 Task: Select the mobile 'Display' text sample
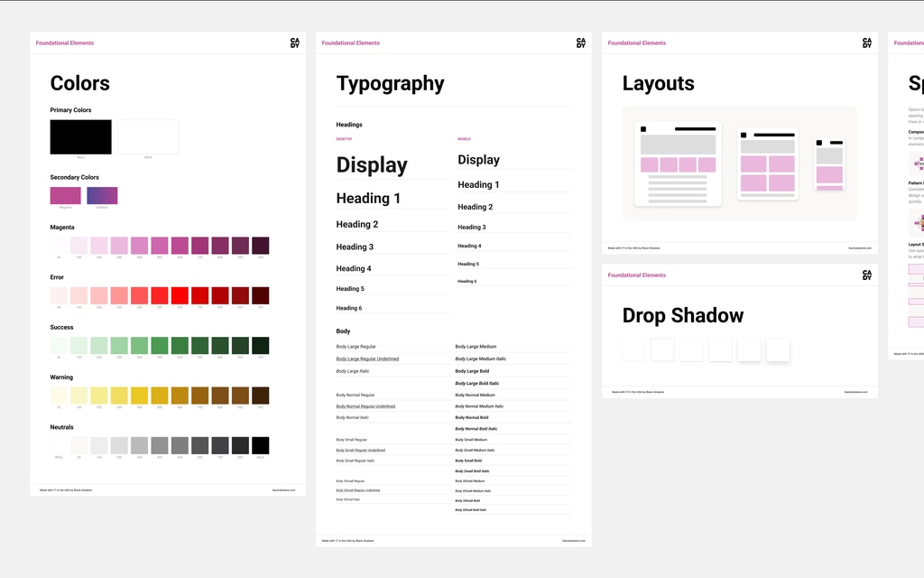(x=478, y=160)
